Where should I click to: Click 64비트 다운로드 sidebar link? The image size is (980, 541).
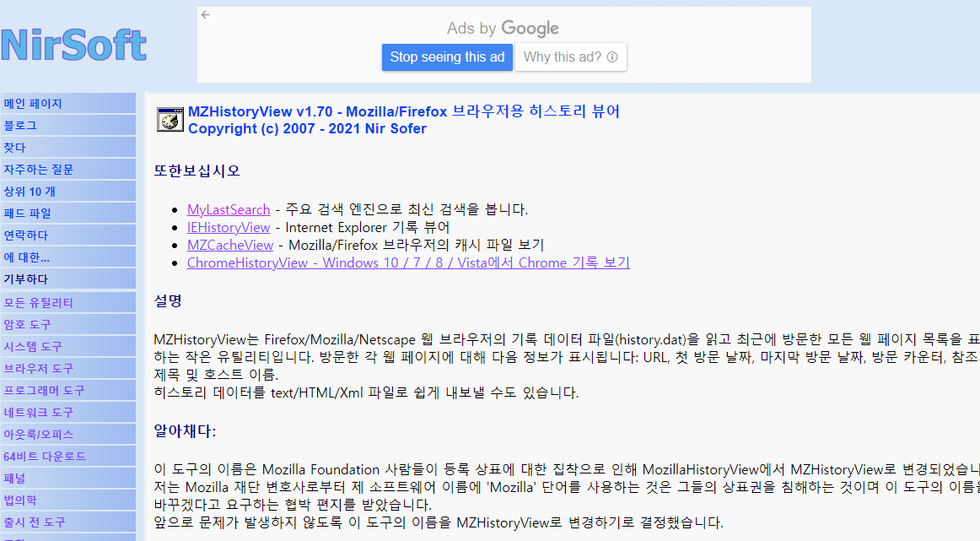tap(67, 456)
